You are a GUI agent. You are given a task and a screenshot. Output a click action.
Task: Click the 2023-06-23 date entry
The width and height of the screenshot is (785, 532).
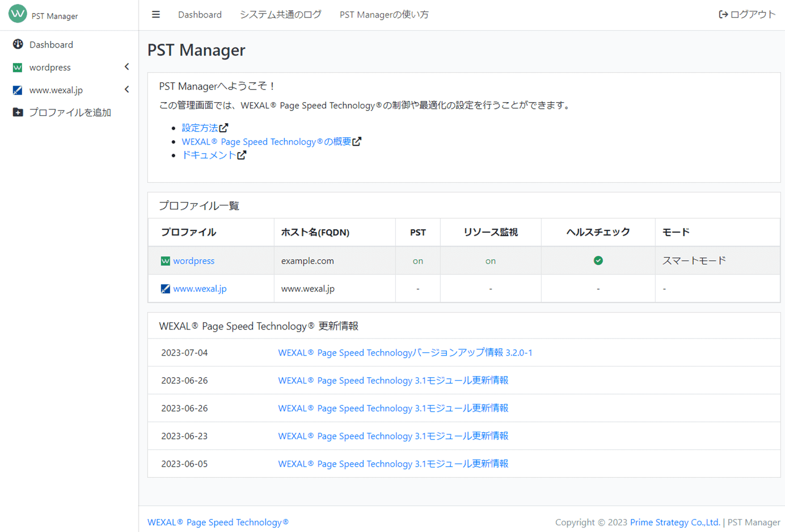[x=184, y=436]
